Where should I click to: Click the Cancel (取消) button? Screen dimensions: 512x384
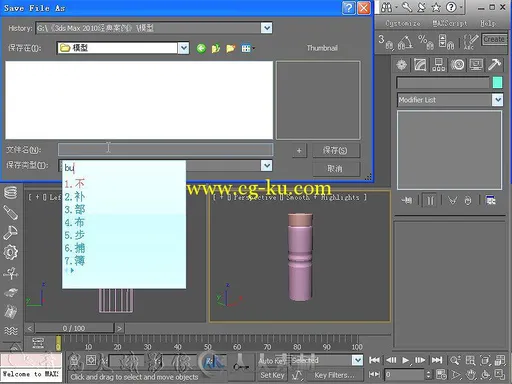coord(335,169)
